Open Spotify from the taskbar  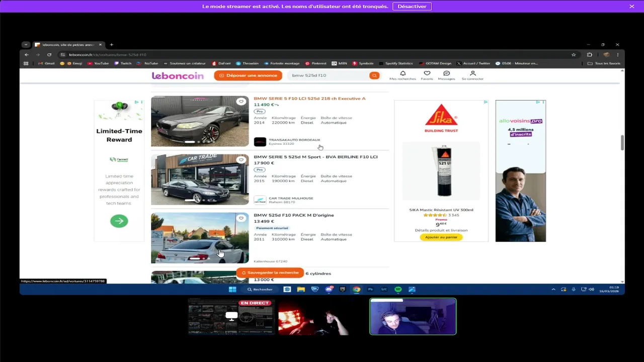tap(398, 289)
